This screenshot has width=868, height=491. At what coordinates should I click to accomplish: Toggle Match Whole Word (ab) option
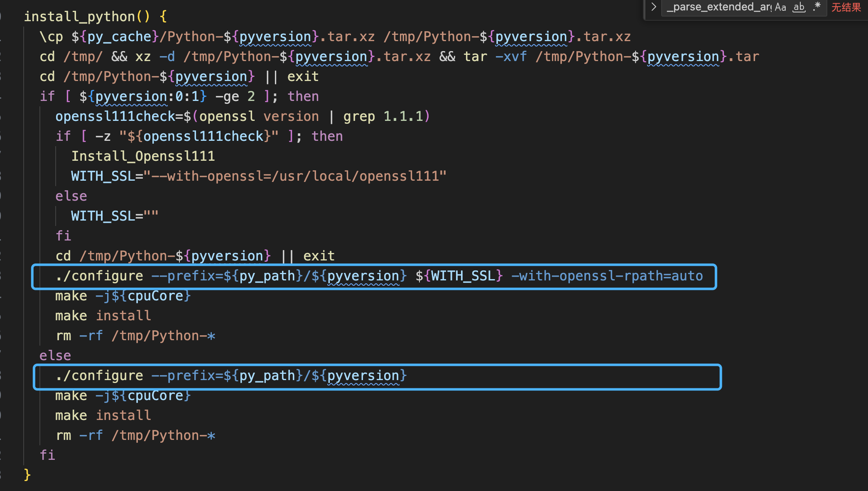click(x=799, y=7)
